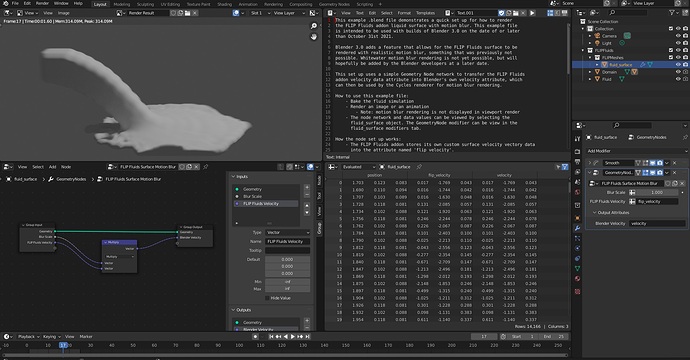Hide fluid_surface in viewport
This screenshot has height=360, width=690.
point(678,65)
